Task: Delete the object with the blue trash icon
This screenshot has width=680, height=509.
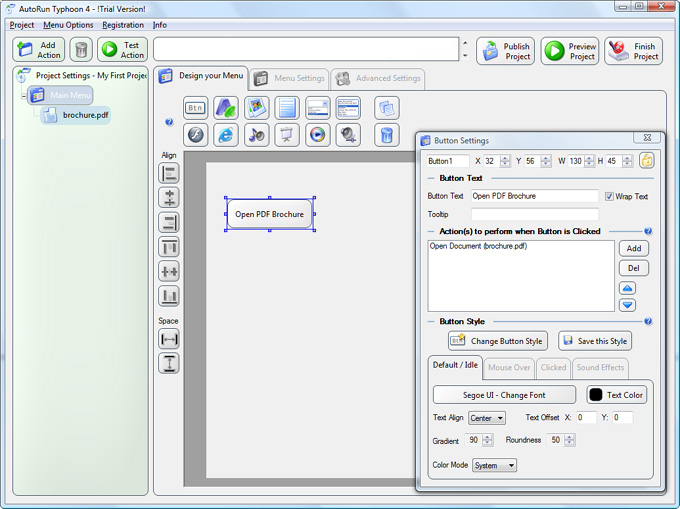Action: pyautogui.click(x=386, y=135)
